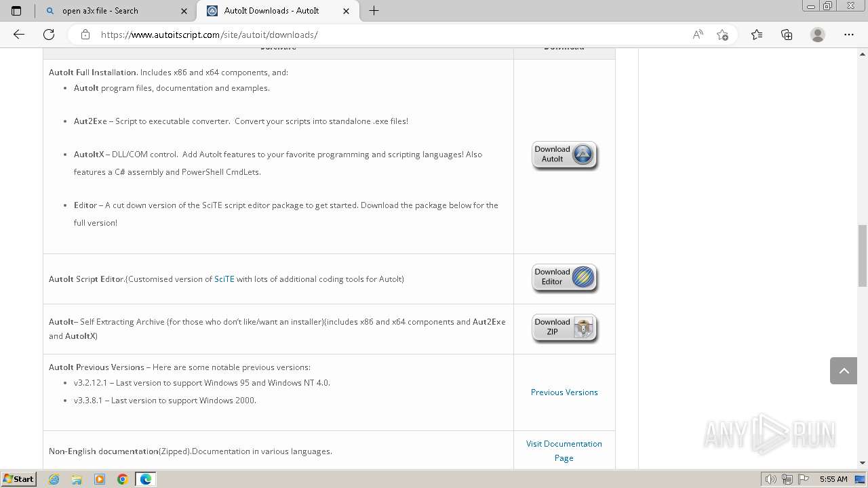
Task: Click scrollbar down arrow
Action: point(863,463)
